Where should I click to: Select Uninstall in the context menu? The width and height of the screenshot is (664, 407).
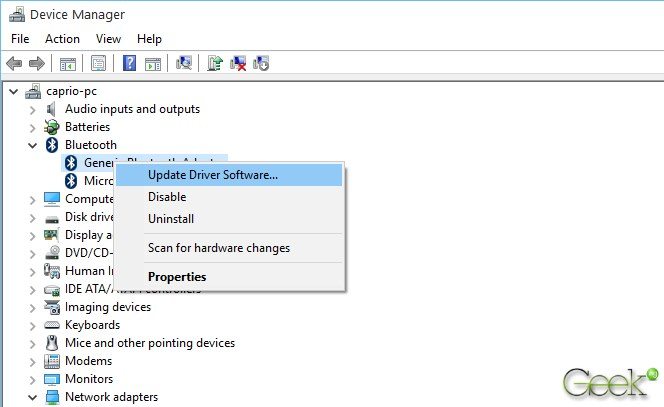[x=171, y=219]
